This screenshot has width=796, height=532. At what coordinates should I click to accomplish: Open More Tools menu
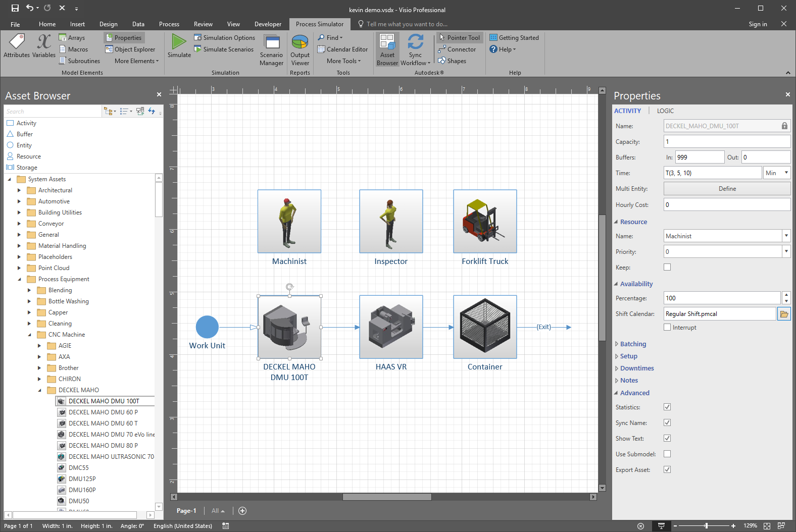343,61
